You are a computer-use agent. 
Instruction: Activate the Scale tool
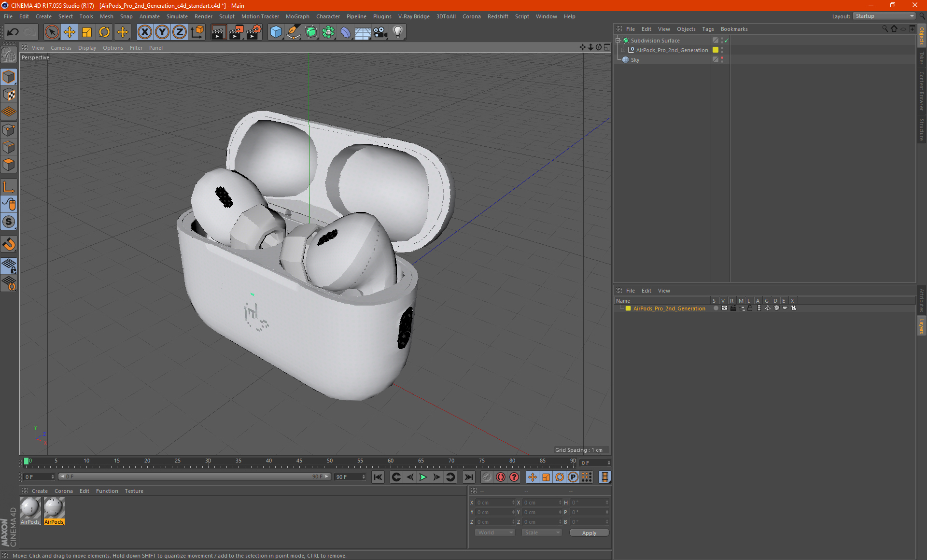(x=87, y=32)
